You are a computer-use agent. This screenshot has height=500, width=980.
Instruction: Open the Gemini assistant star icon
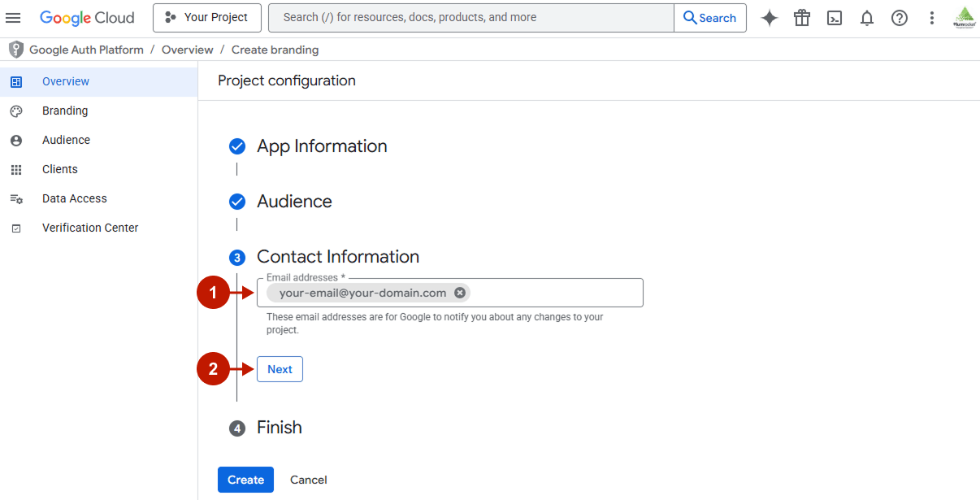click(769, 17)
